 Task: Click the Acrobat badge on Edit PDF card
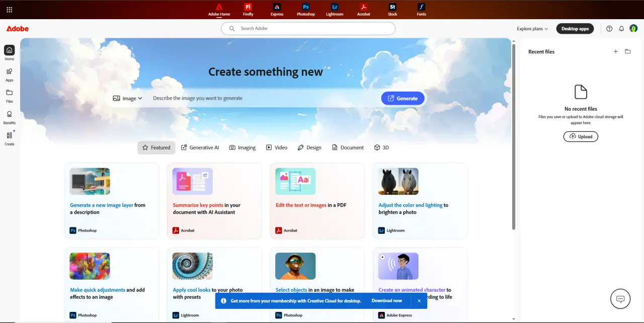(x=286, y=230)
